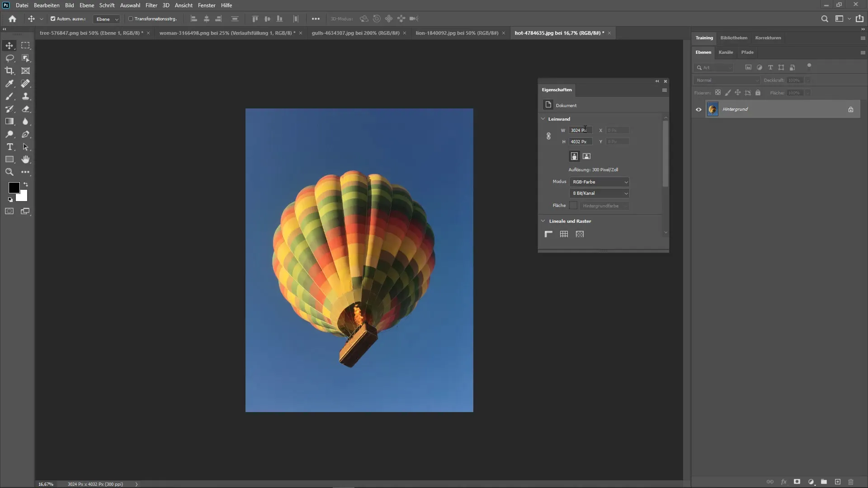Enable the Transformationsstrg. checkbox
This screenshot has width=868, height=488.
pos(131,19)
